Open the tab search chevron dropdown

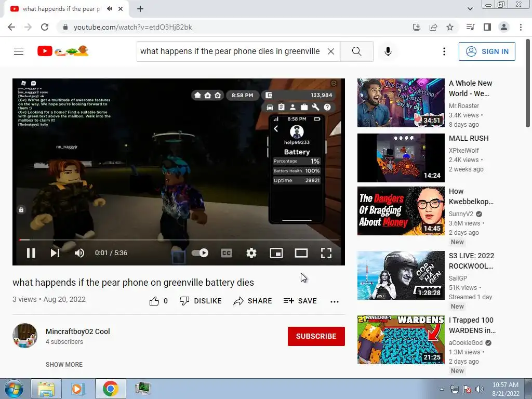(x=470, y=9)
